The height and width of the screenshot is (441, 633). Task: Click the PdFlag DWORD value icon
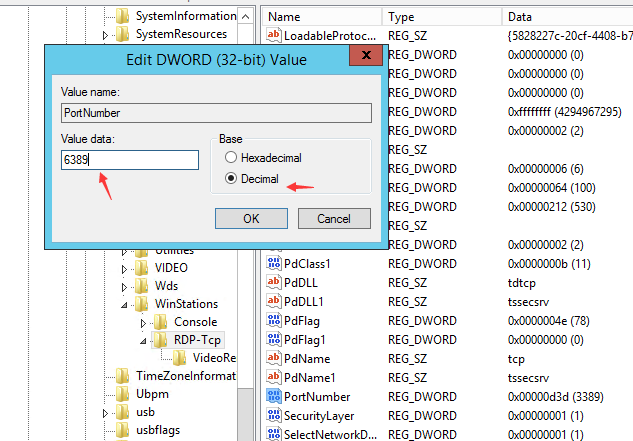click(x=274, y=321)
